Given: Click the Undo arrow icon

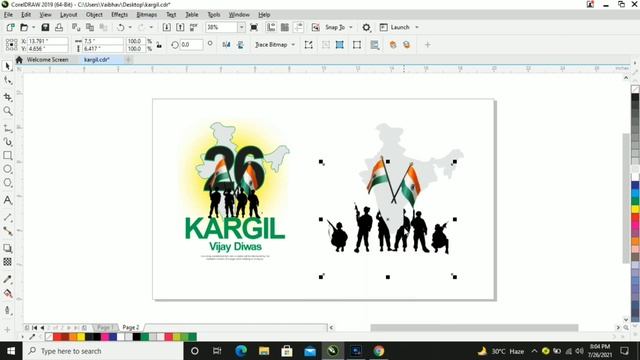Looking at the screenshot, I should (120, 27).
